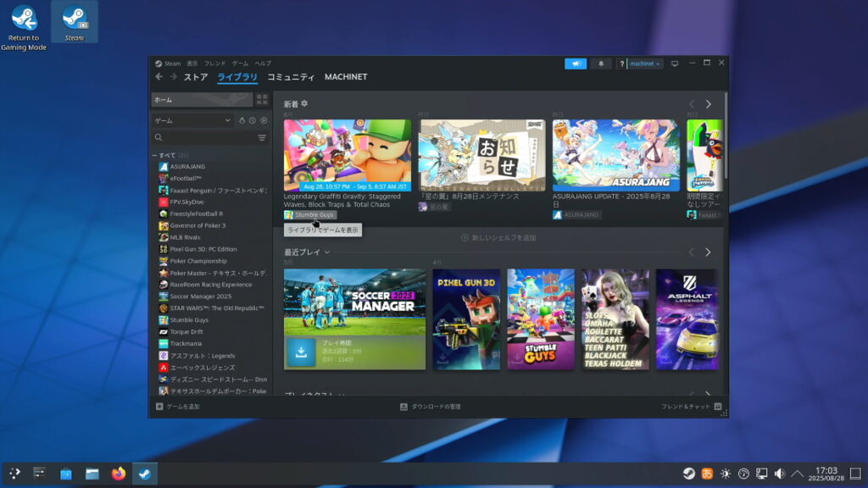Viewport: 868px width, 488px height.
Task: Open the 新着 shelf settings gear
Action: coord(304,103)
